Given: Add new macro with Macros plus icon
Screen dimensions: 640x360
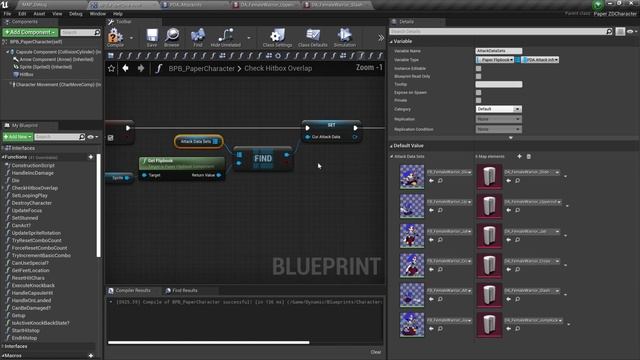Looking at the screenshot, I should pos(91,356).
